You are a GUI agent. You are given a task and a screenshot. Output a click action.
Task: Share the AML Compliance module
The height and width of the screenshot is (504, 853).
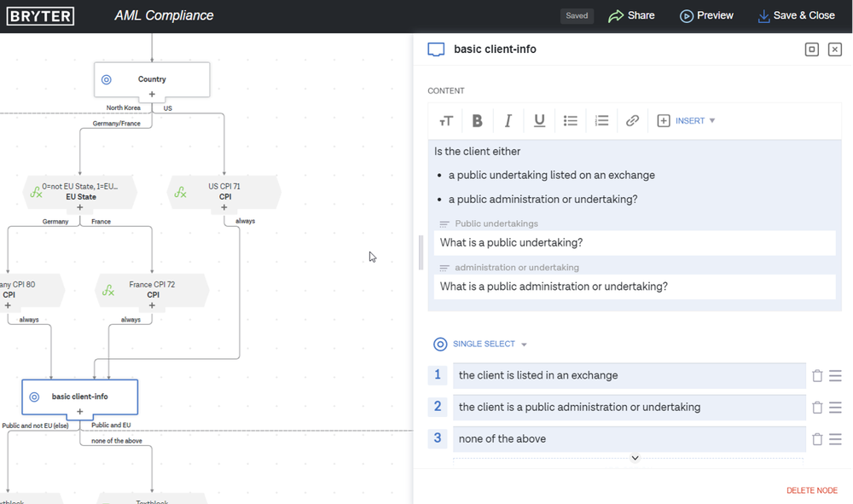tap(631, 15)
